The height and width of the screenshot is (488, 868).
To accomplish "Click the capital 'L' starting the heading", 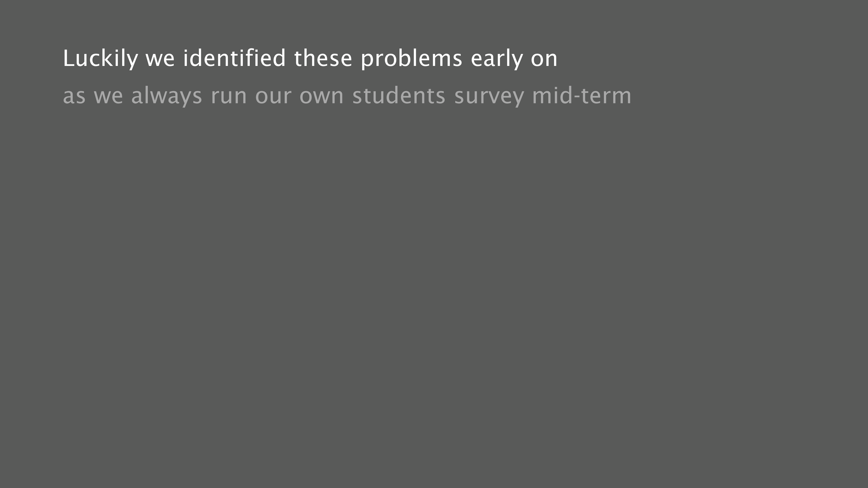I will click(68, 59).
